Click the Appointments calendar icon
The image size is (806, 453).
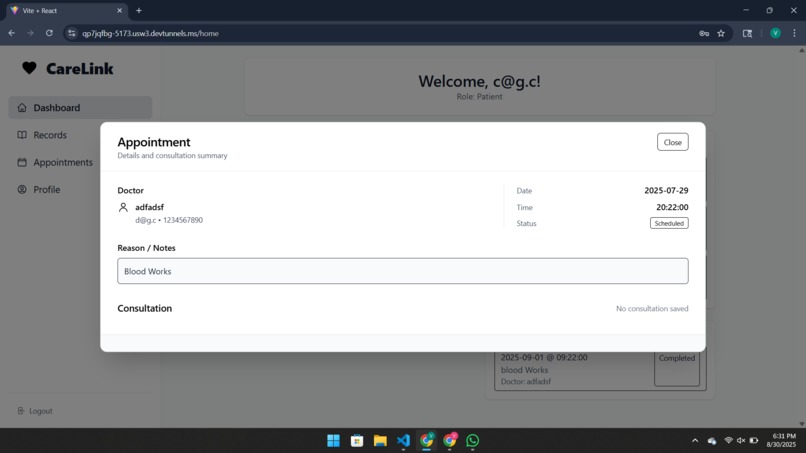click(x=22, y=162)
